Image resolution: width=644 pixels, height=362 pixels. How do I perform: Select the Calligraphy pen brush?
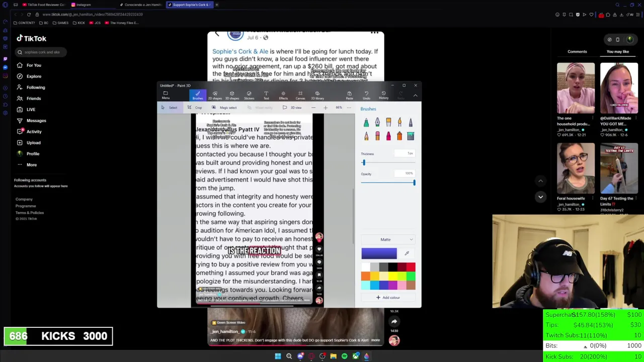point(377,122)
